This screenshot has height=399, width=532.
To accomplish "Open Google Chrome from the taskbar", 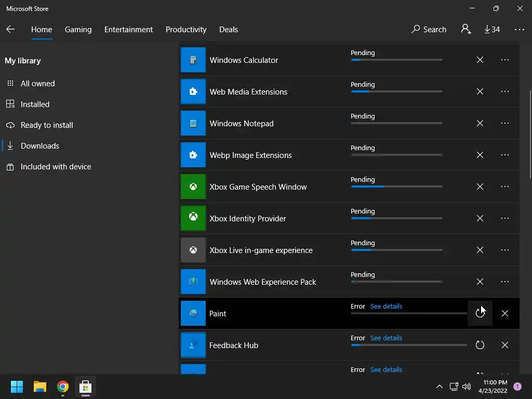I will [63, 387].
